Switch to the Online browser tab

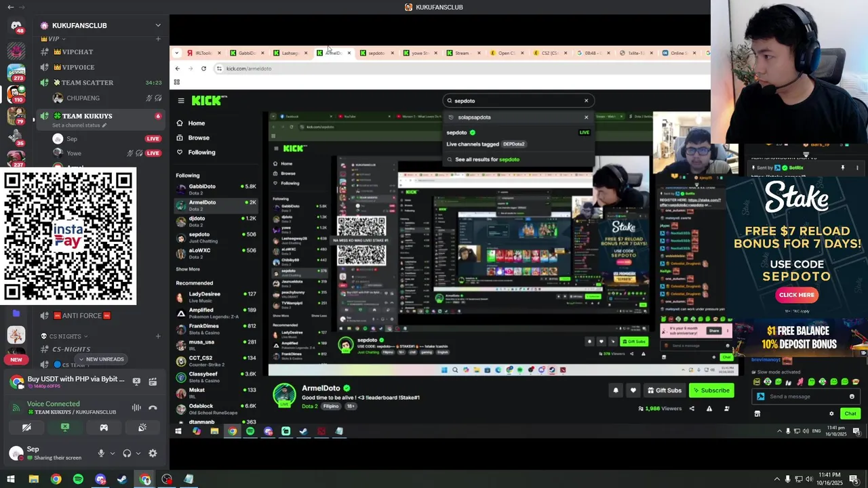click(678, 53)
